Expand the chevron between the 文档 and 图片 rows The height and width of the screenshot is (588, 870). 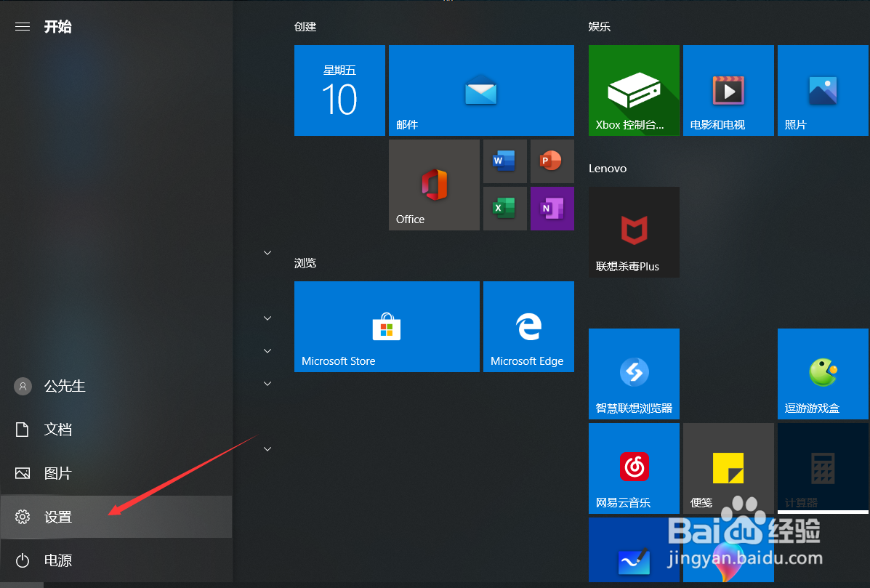[x=267, y=449]
